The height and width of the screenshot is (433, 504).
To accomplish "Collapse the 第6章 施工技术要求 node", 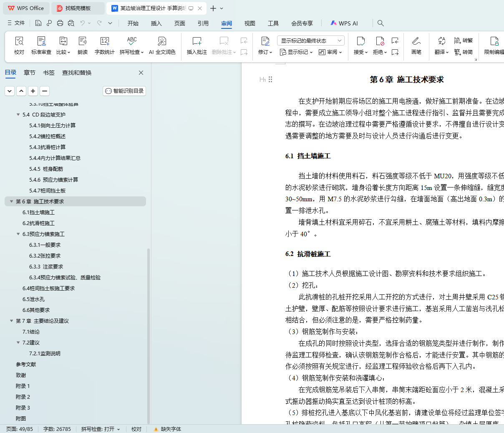I will pyautogui.click(x=11, y=202).
